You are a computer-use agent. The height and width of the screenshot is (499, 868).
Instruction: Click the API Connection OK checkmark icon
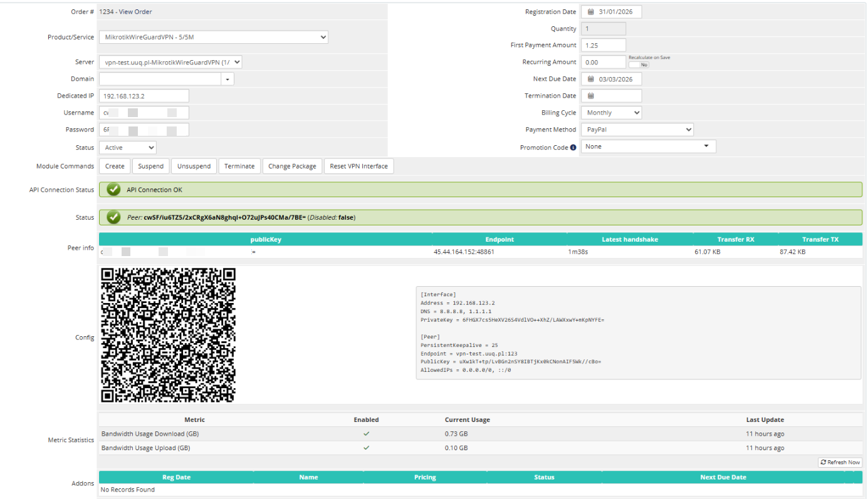[113, 190]
